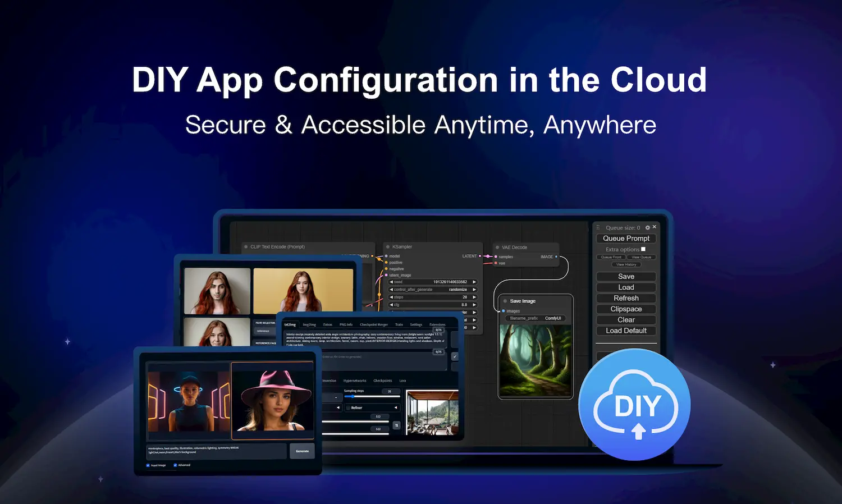Open the ComfyUI menu settings gear
Screen dimensions: 842x504
(648, 227)
